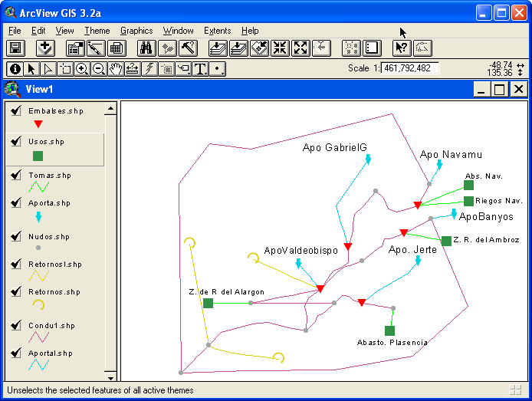Image resolution: width=532 pixels, height=401 pixels.
Task: Open the View menu
Action: 64,31
